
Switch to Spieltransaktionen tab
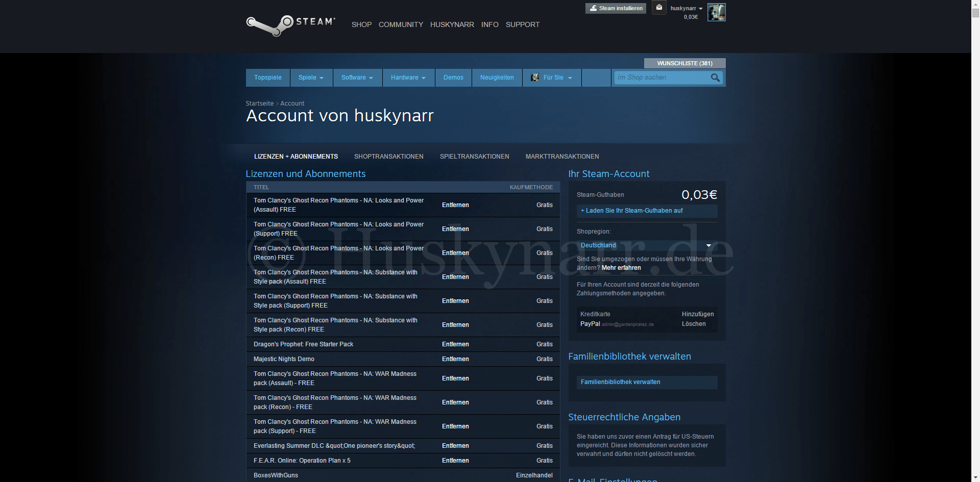tap(475, 157)
